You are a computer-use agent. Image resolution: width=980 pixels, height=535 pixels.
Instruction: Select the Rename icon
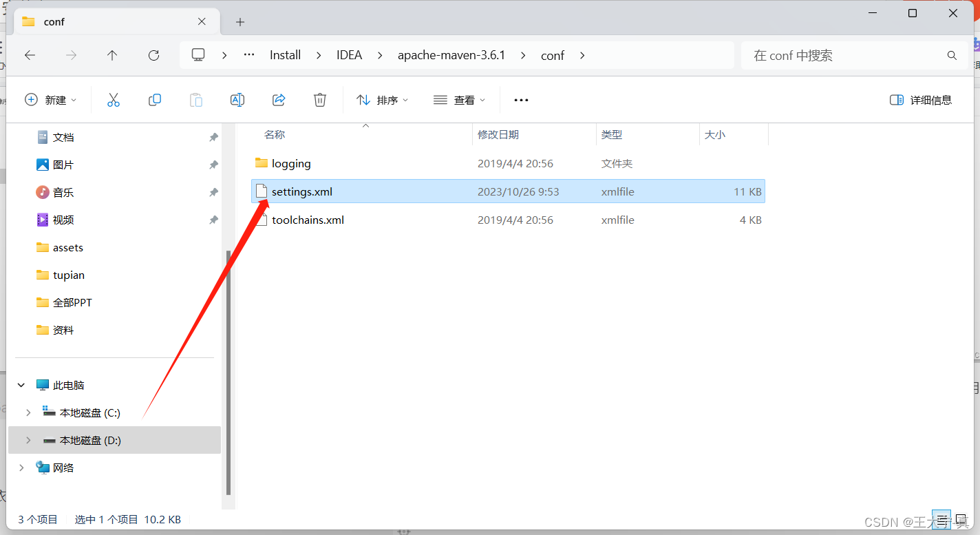pyautogui.click(x=237, y=100)
